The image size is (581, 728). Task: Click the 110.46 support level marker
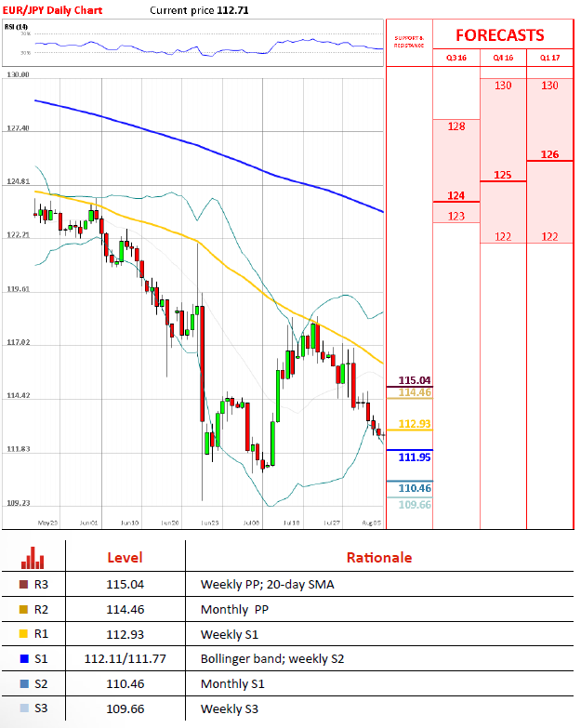tap(415, 488)
